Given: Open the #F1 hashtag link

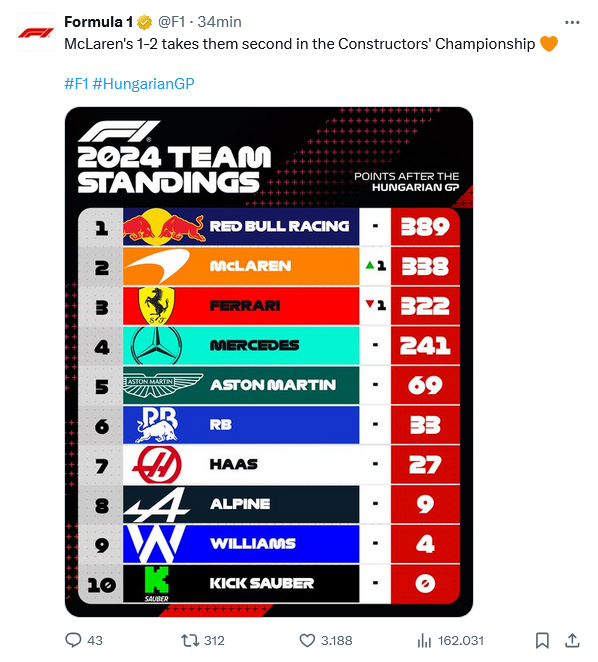Looking at the screenshot, I should coord(76,84).
